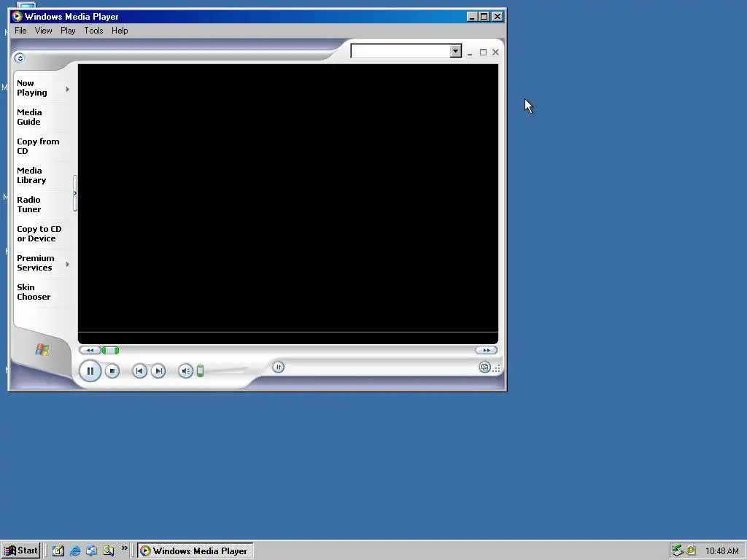Expand the Premium Services submenu arrow
747x560 pixels.
[68, 264]
